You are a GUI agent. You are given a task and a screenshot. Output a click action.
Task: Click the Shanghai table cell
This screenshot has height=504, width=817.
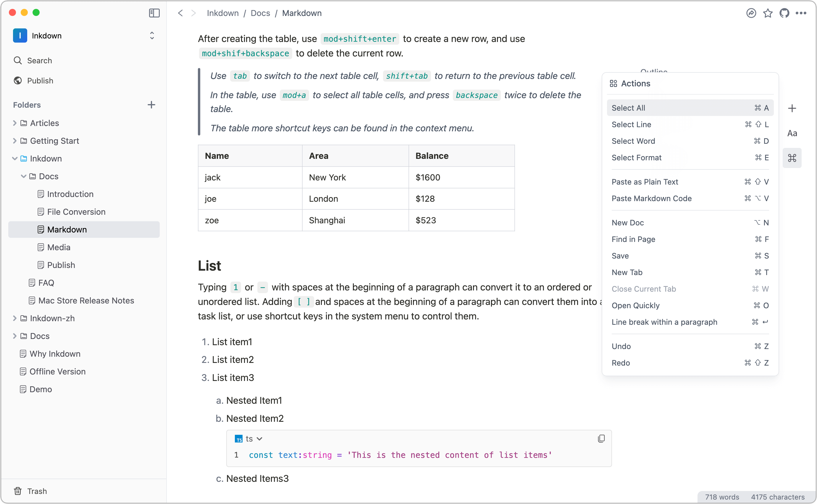coord(355,220)
